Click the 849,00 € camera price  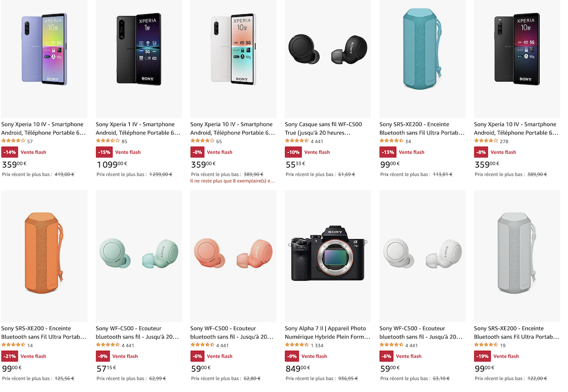[298, 368]
